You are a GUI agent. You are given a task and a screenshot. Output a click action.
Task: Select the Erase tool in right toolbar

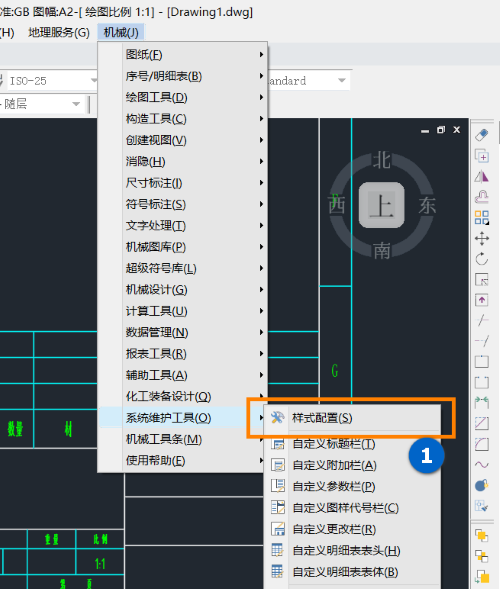(482, 135)
